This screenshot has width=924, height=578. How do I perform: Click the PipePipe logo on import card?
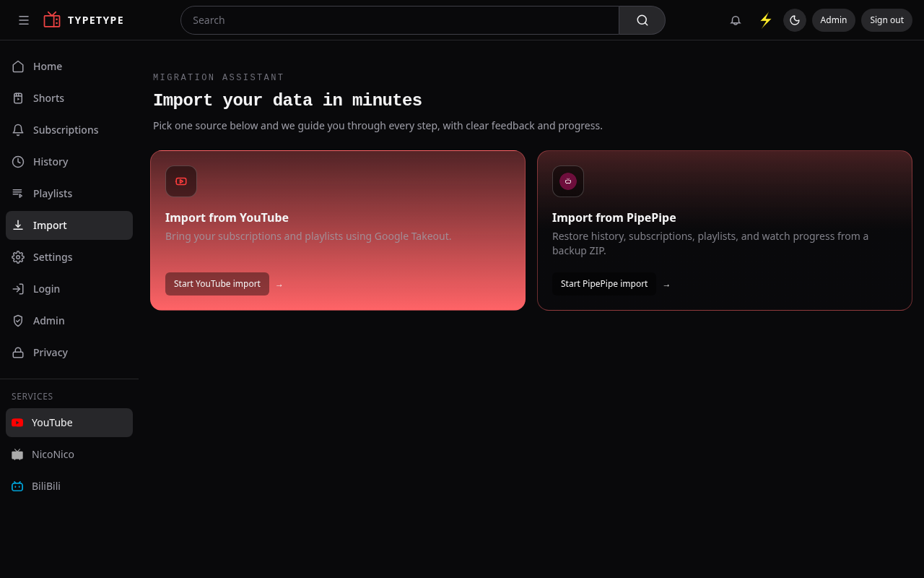pyautogui.click(x=568, y=181)
